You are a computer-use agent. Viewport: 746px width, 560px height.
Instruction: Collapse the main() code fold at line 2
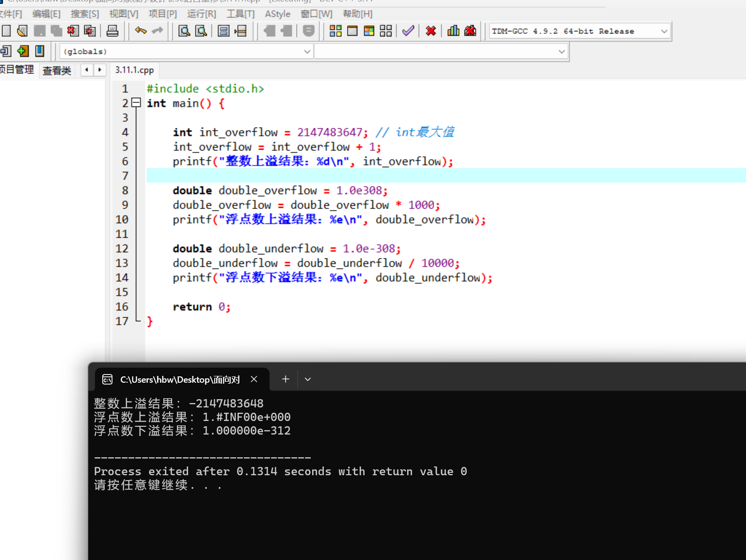tap(136, 103)
